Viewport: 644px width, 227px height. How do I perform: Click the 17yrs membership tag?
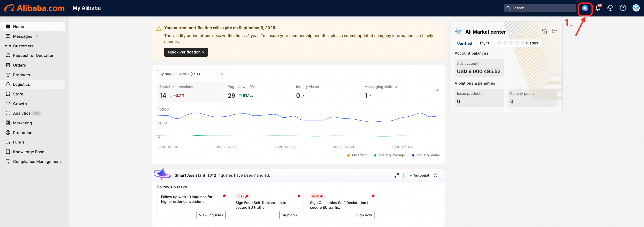484,43
